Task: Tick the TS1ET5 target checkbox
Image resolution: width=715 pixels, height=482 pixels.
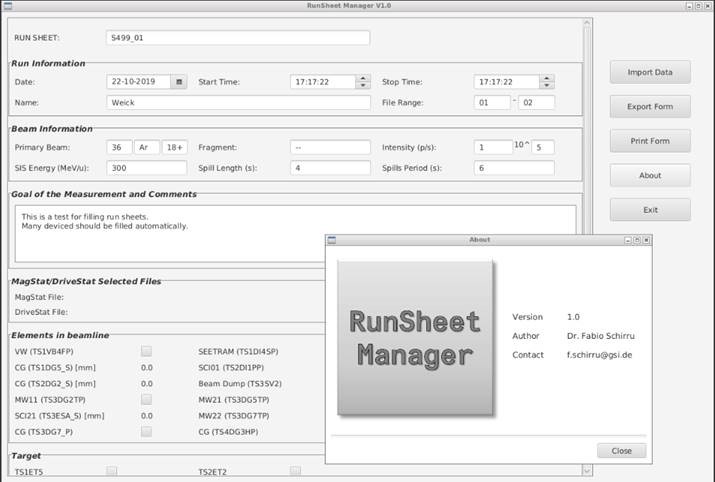Action: pos(112,471)
